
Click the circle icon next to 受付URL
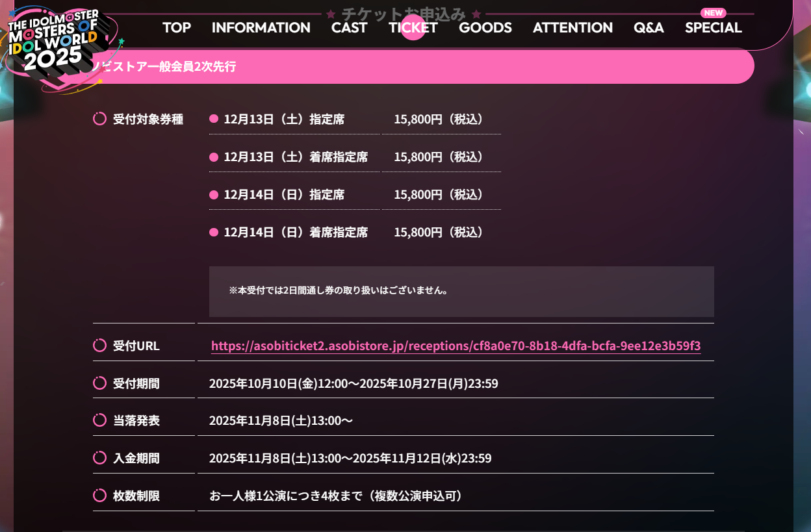[x=99, y=345]
